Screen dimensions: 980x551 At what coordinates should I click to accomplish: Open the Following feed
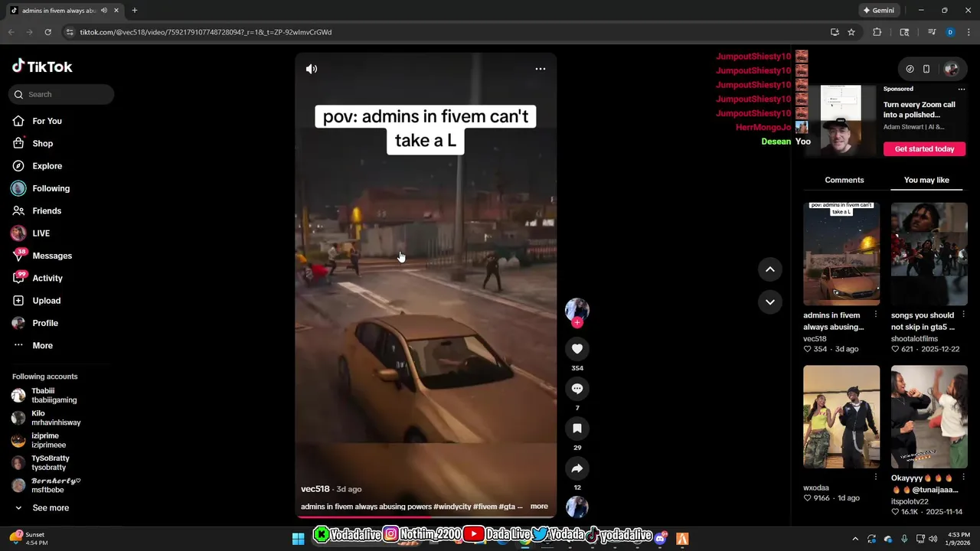51,188
